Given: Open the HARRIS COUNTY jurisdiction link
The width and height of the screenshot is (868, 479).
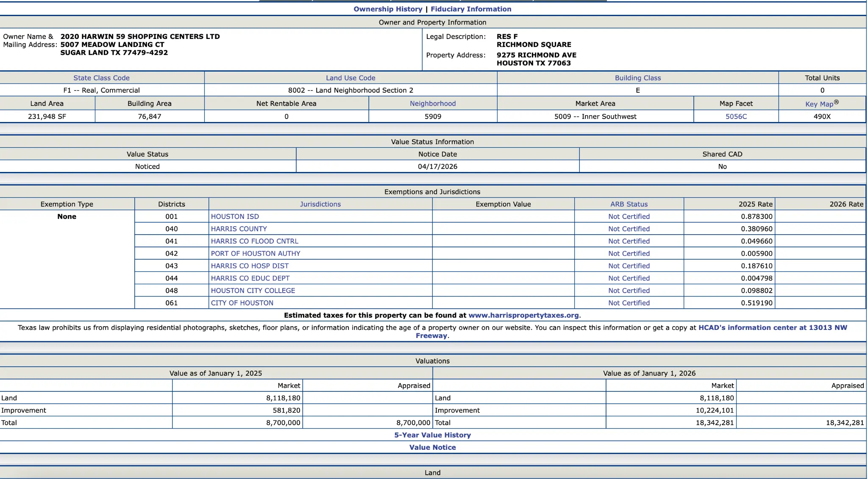Looking at the screenshot, I should pos(239,229).
